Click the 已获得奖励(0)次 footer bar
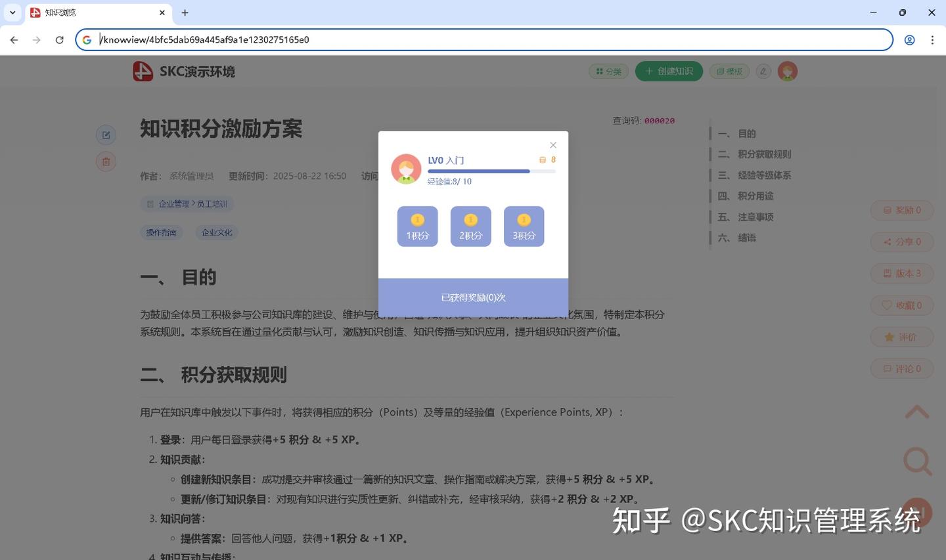The image size is (946, 560). click(473, 297)
